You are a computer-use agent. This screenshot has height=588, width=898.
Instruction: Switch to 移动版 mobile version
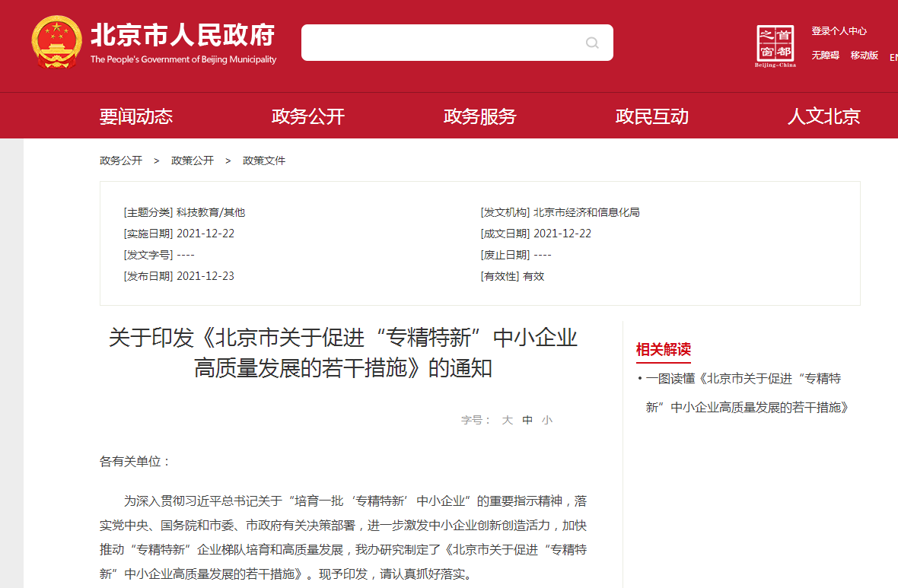coord(865,55)
